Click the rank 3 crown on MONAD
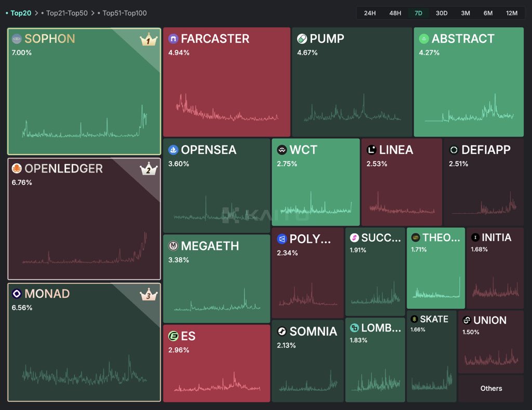Screen dimensions: 532x410 [x=149, y=294]
